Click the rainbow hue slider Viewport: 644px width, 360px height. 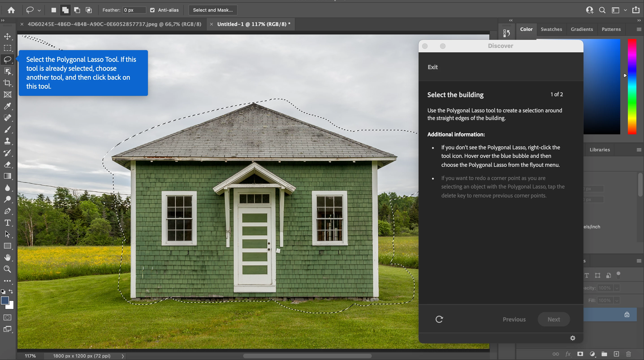pos(632,86)
